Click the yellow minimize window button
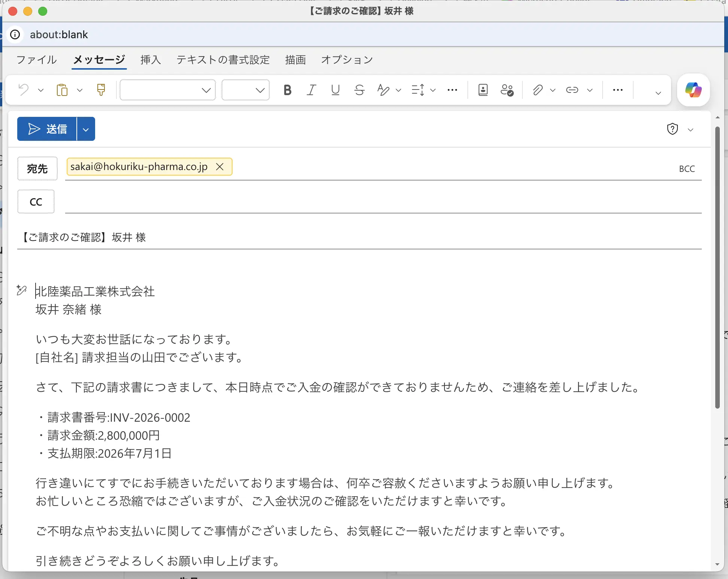The image size is (728, 579). (x=28, y=11)
